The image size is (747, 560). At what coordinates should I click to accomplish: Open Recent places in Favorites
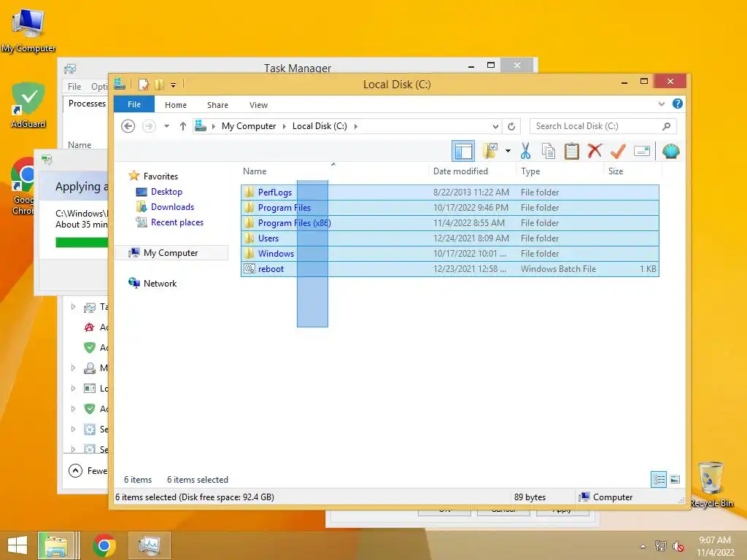tap(177, 222)
